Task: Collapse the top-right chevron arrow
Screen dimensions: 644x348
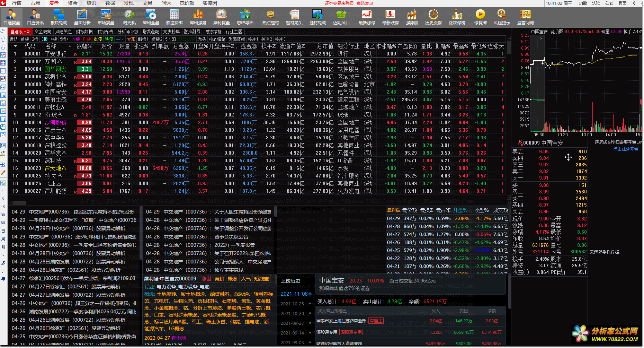Action: point(634,3)
